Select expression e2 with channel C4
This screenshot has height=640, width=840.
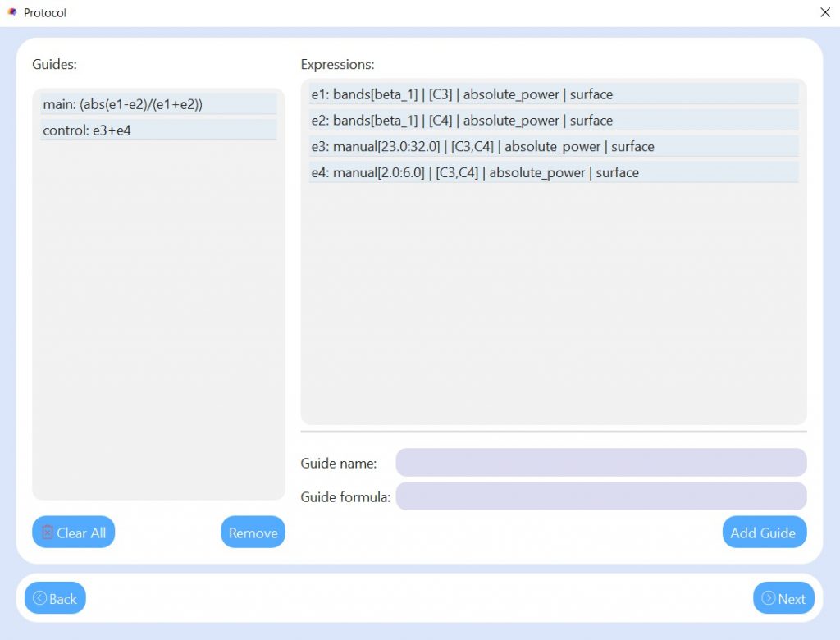554,121
